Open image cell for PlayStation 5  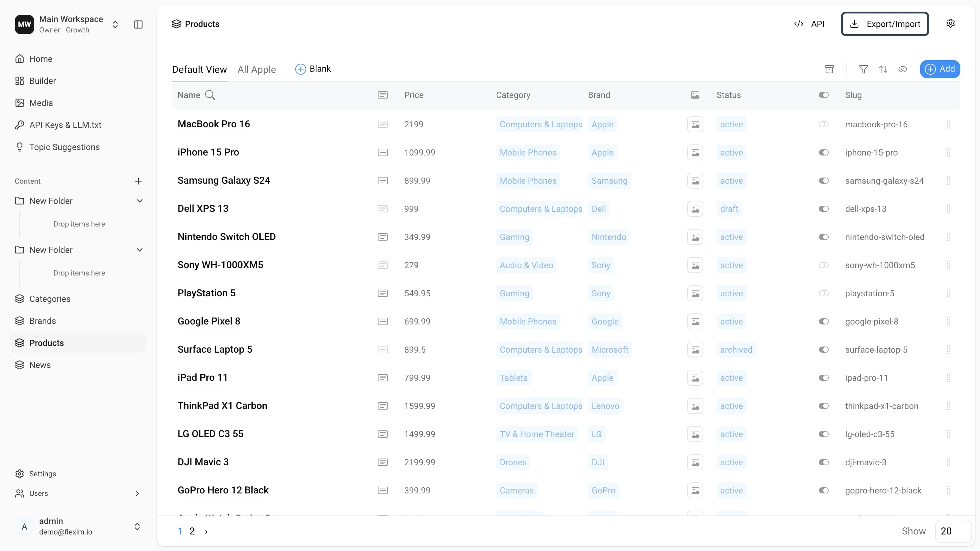(695, 293)
